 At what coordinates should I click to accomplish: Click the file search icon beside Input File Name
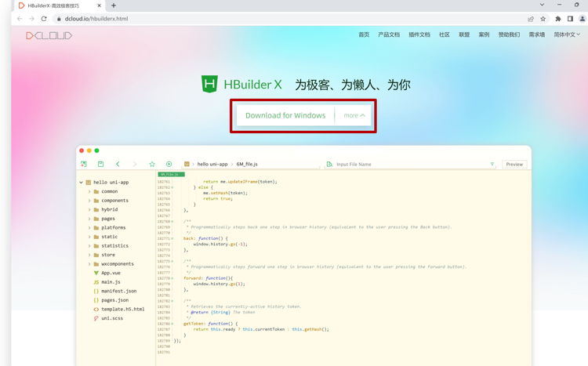coord(329,165)
